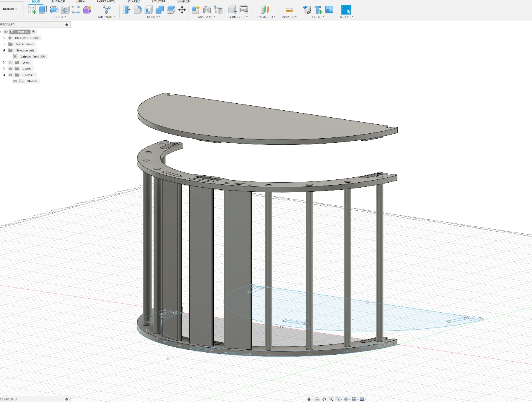The image size is (532, 402).
Task: Click the Insert McMaster-Carr Component icon
Action: pos(318,9)
